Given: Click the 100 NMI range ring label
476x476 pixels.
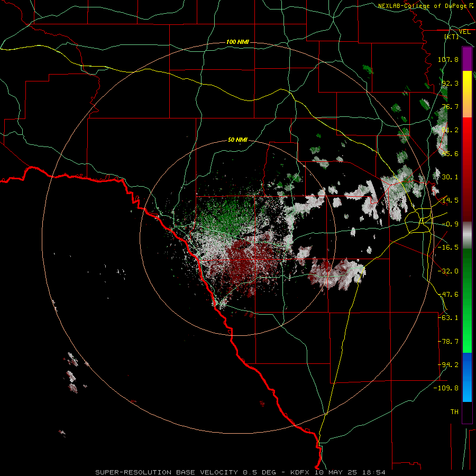Looking at the screenshot, I should tap(237, 42).
